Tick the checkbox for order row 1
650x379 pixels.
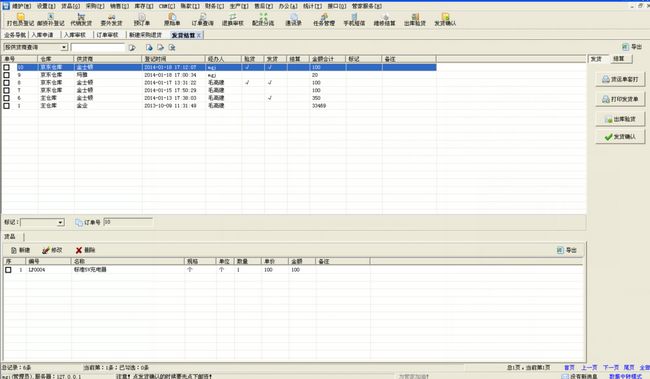[7, 106]
